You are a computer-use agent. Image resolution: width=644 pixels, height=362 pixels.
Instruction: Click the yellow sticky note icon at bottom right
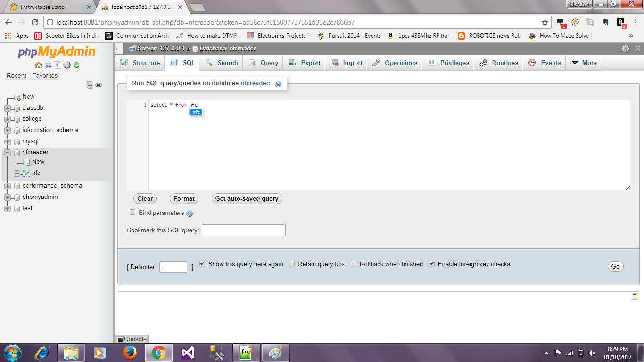click(635, 296)
